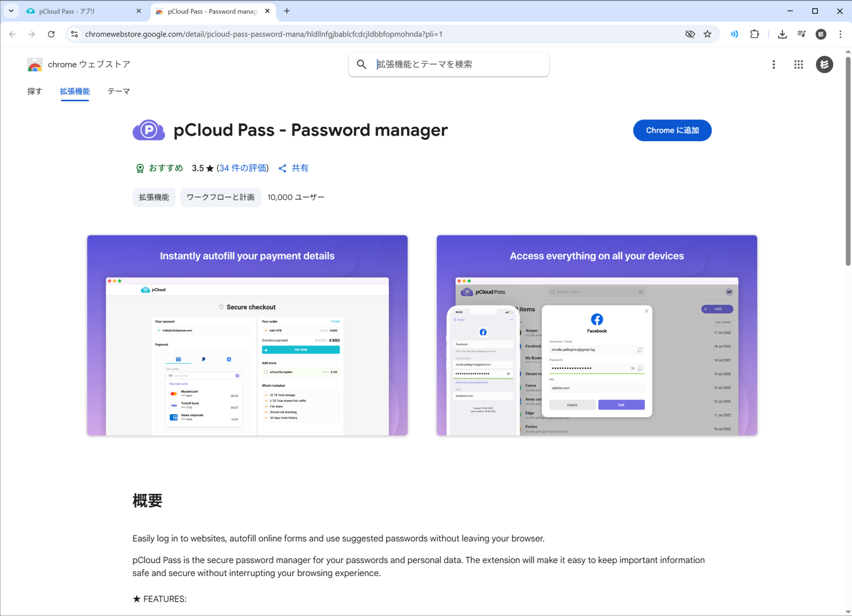Open the '34 件の評価' reviews link
Viewport: 852px width, 616px height.
[243, 168]
